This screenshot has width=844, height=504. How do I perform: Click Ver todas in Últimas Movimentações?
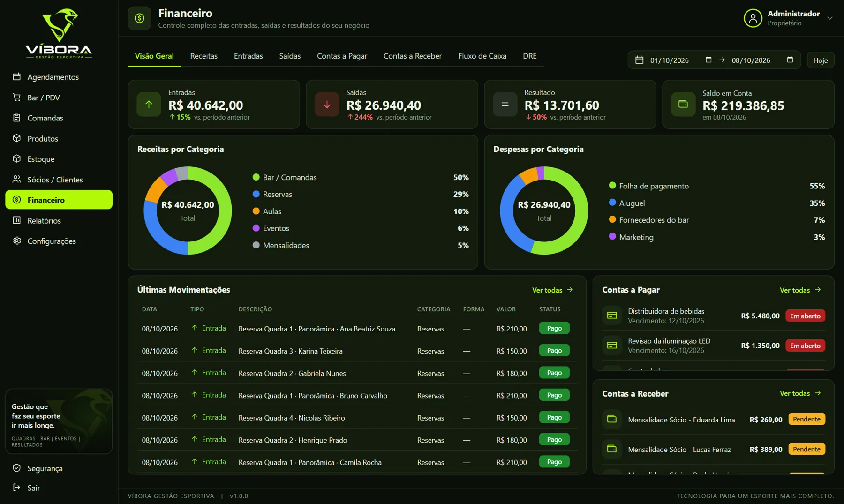click(552, 290)
